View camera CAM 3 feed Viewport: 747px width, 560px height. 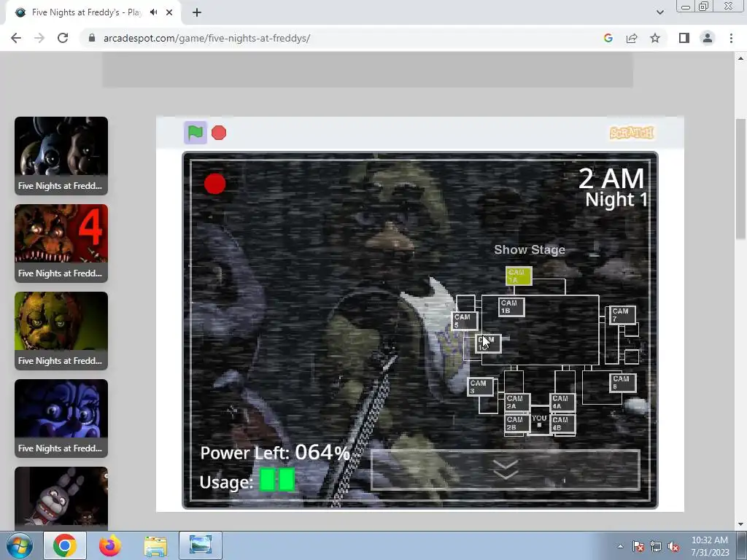[x=480, y=386]
